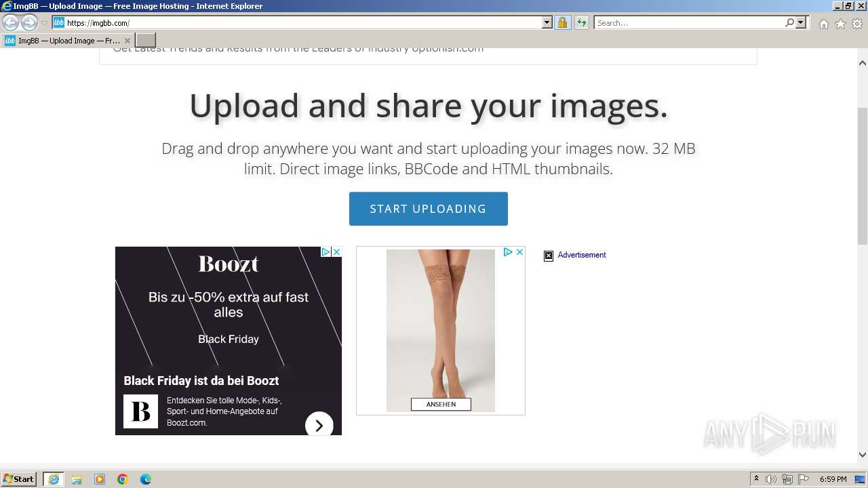
Task: Close the stockings ad with X
Action: [x=519, y=251]
